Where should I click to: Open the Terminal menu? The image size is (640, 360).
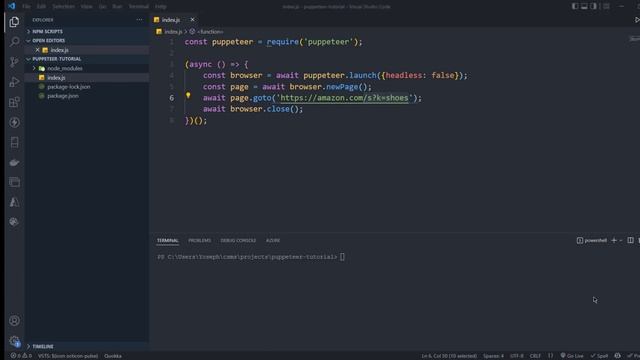139,7
